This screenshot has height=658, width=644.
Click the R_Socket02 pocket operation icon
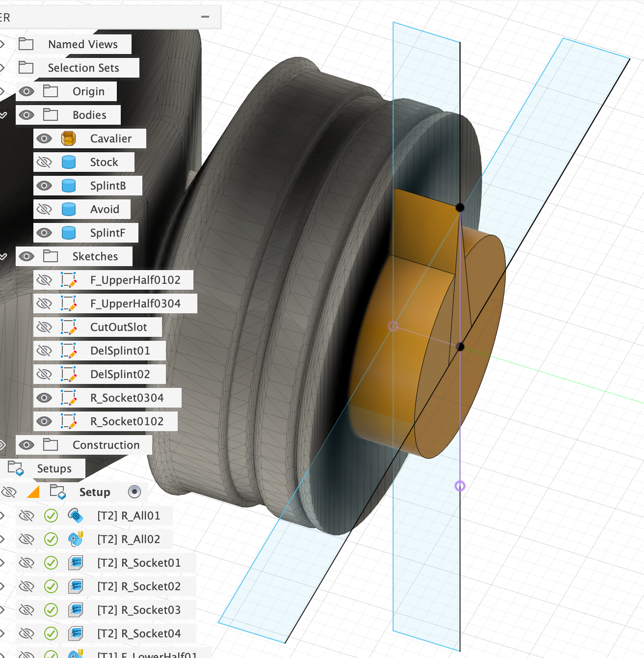76,586
